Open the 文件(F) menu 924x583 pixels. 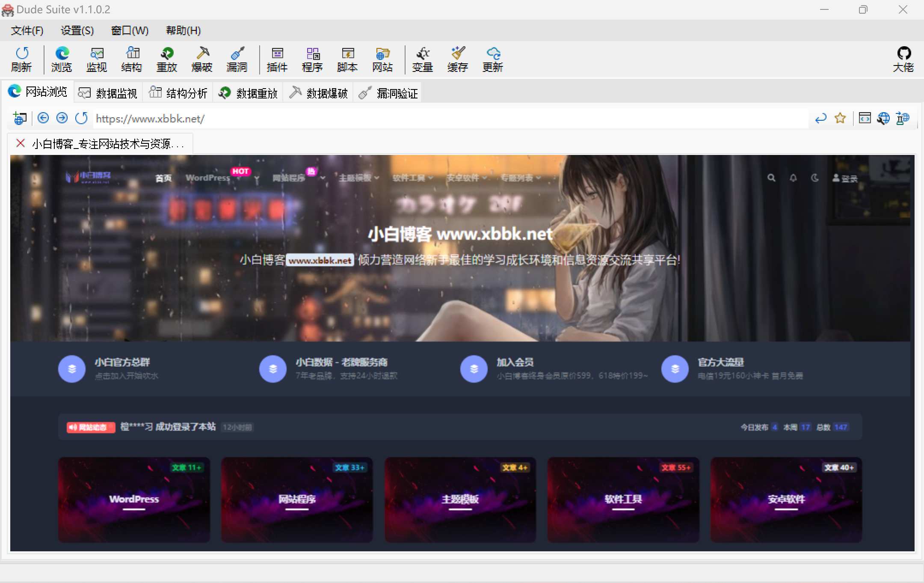27,30
